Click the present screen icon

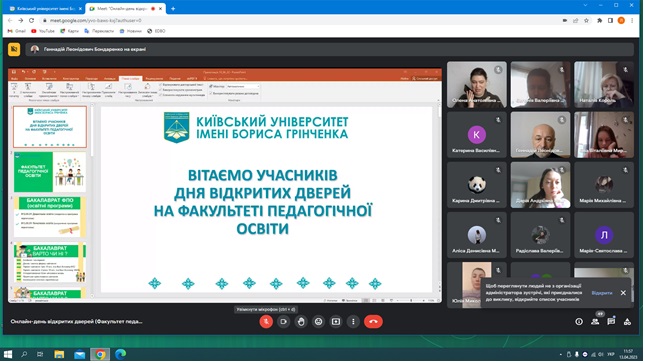(336, 322)
